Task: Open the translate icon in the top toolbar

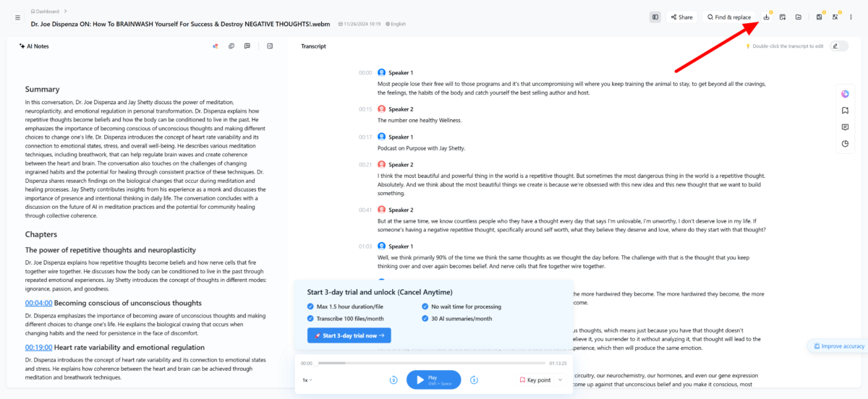Action: [x=835, y=17]
